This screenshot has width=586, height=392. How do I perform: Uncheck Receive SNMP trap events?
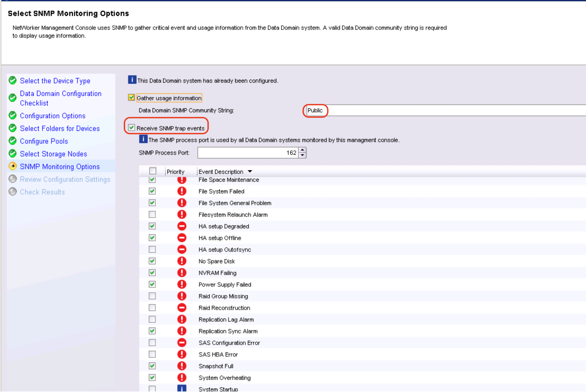[x=131, y=128]
